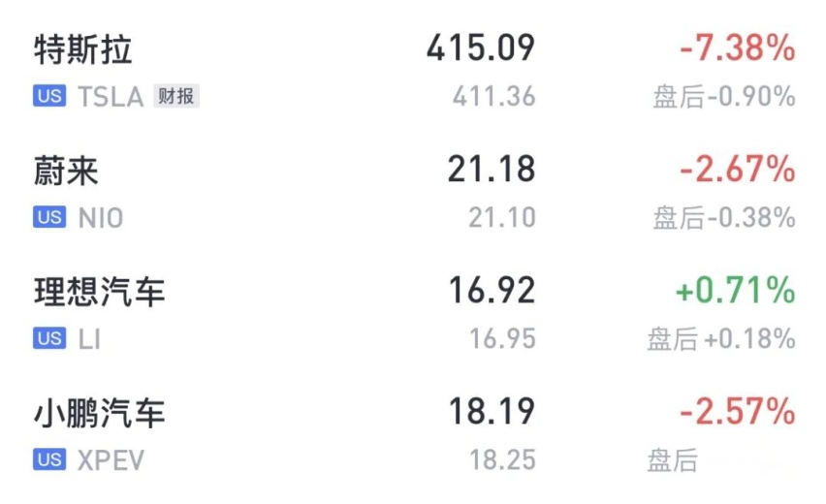This screenshot has width=826, height=504.
Task: Click Tesla's price 415.09
Action: tap(481, 47)
